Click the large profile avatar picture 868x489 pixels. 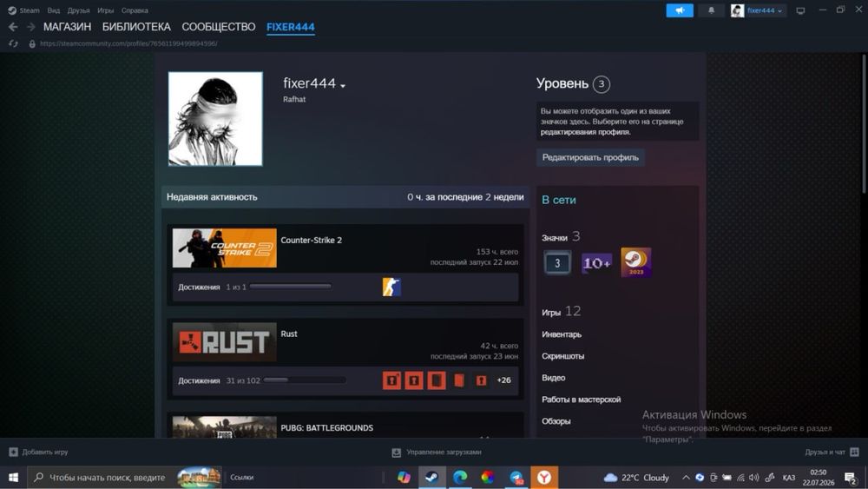tap(215, 118)
